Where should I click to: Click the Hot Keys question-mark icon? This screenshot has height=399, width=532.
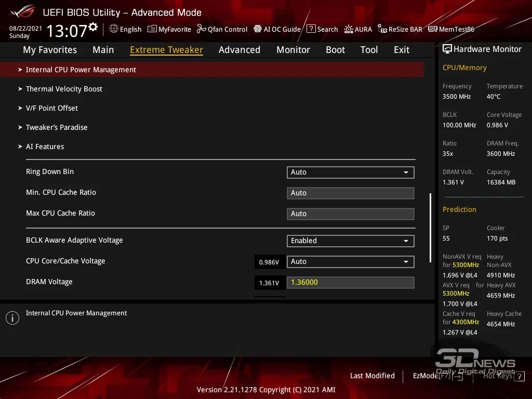pos(520,376)
